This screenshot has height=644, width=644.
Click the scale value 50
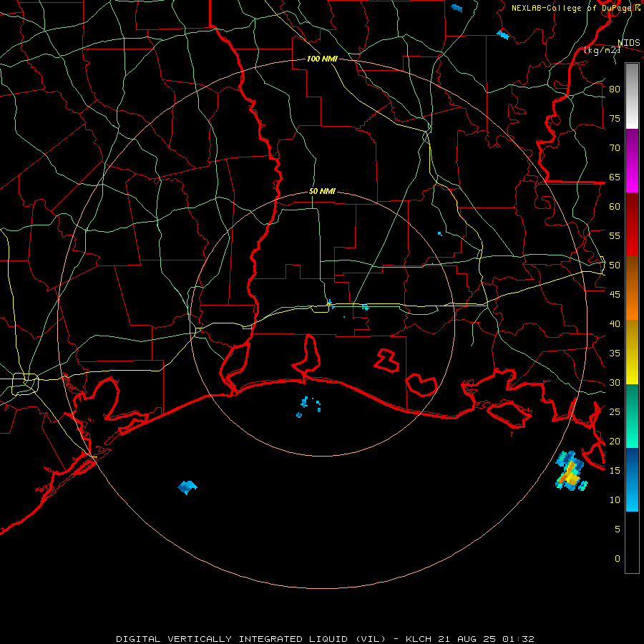pos(615,265)
